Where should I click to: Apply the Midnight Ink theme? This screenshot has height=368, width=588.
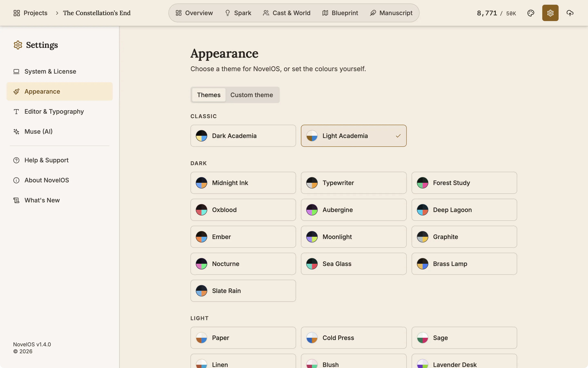[x=243, y=183]
